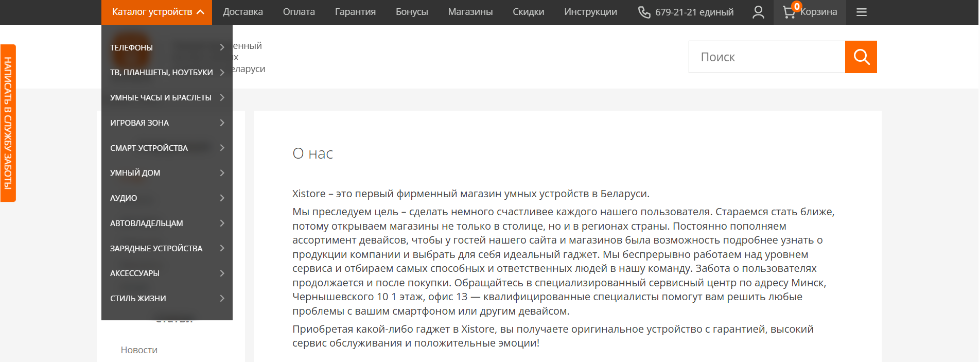This screenshot has height=362, width=980.
Task: Open the Доставка page
Action: (x=243, y=12)
